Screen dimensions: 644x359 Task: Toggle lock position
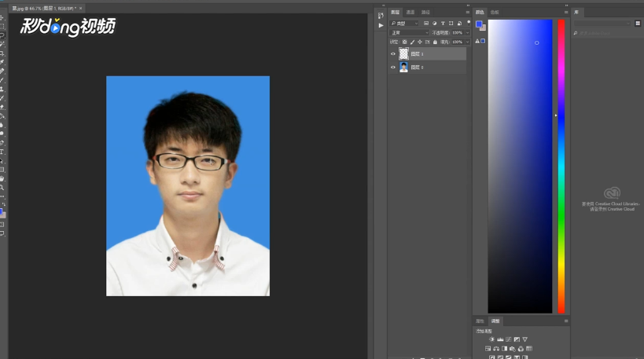420,42
